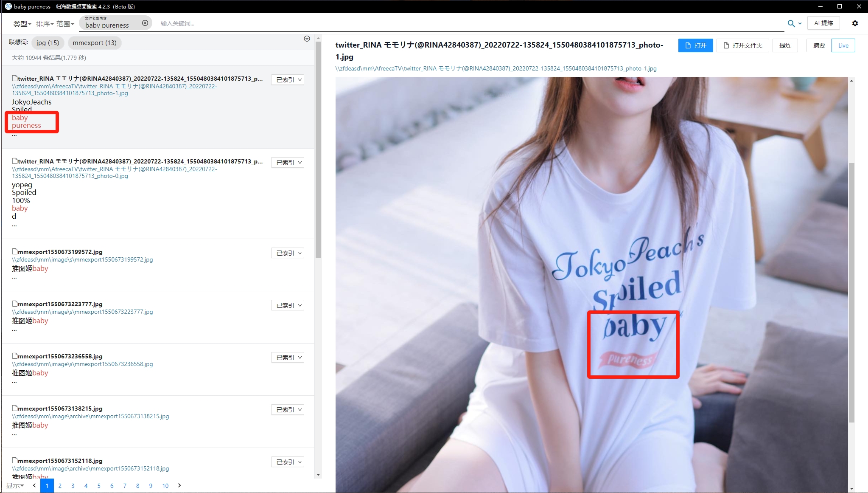The width and height of the screenshot is (868, 493).
Task: Click 'Spoiled' text in photo-0 result
Action: [x=24, y=192]
